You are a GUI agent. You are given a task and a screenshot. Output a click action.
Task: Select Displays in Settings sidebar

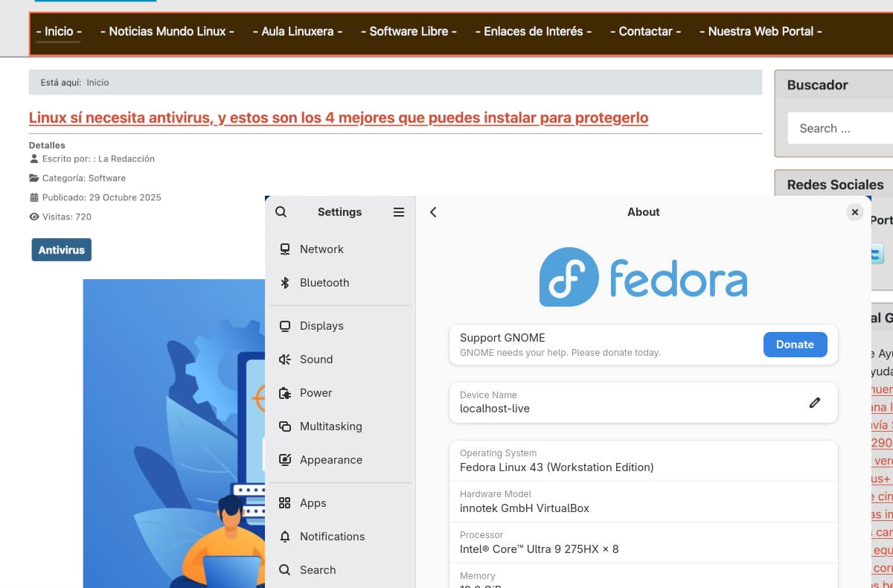pos(321,326)
